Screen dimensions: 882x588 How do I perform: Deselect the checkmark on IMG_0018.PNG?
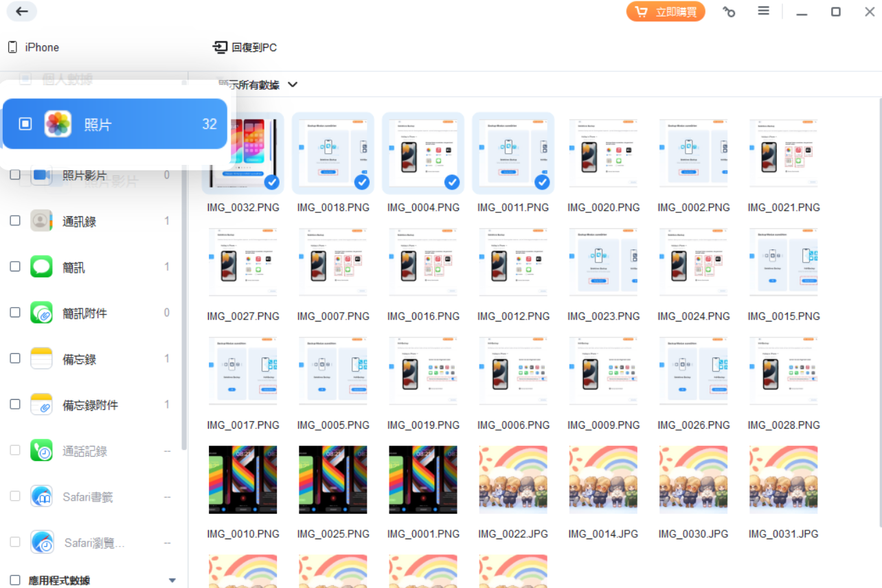coord(361,182)
